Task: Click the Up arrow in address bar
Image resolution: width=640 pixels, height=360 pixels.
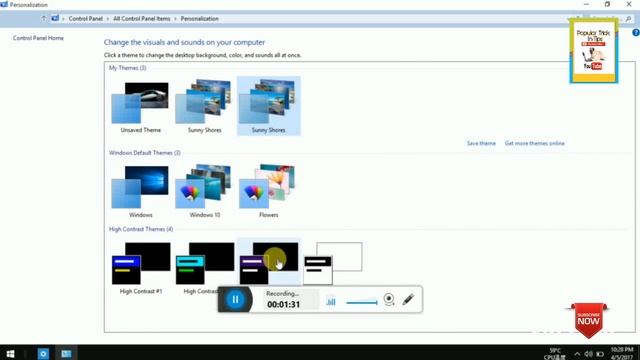Action: click(x=44, y=18)
